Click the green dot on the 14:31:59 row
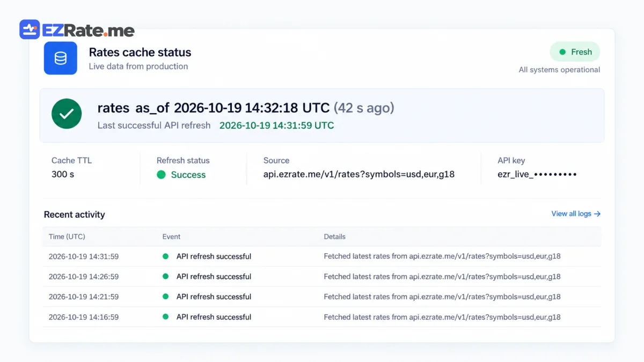 point(166,256)
